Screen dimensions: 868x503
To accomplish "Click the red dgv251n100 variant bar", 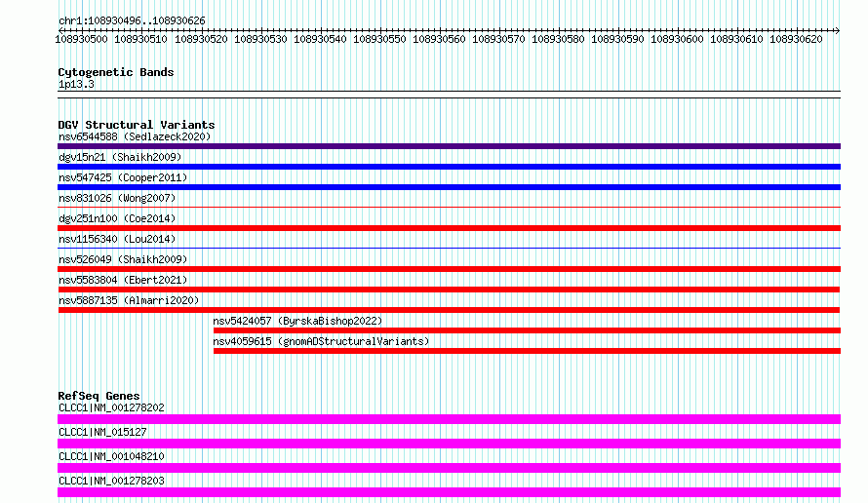I will tap(449, 228).
